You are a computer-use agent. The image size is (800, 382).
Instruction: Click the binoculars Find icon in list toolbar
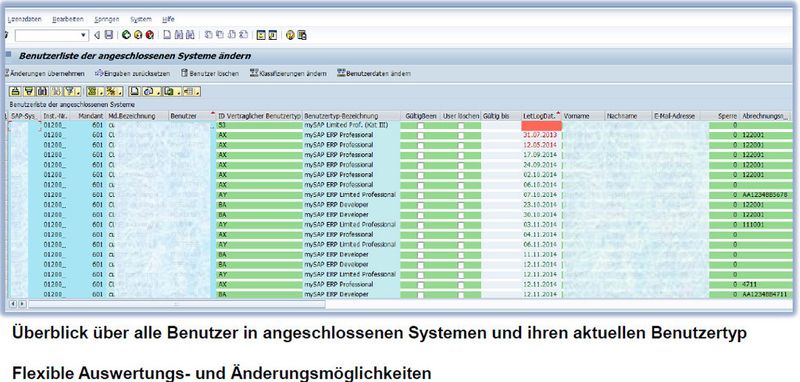pyautogui.click(x=42, y=91)
